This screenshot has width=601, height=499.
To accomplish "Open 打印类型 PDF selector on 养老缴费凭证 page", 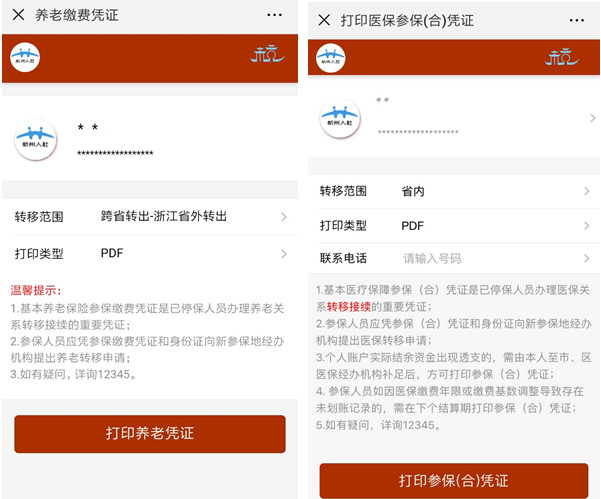I will click(150, 253).
